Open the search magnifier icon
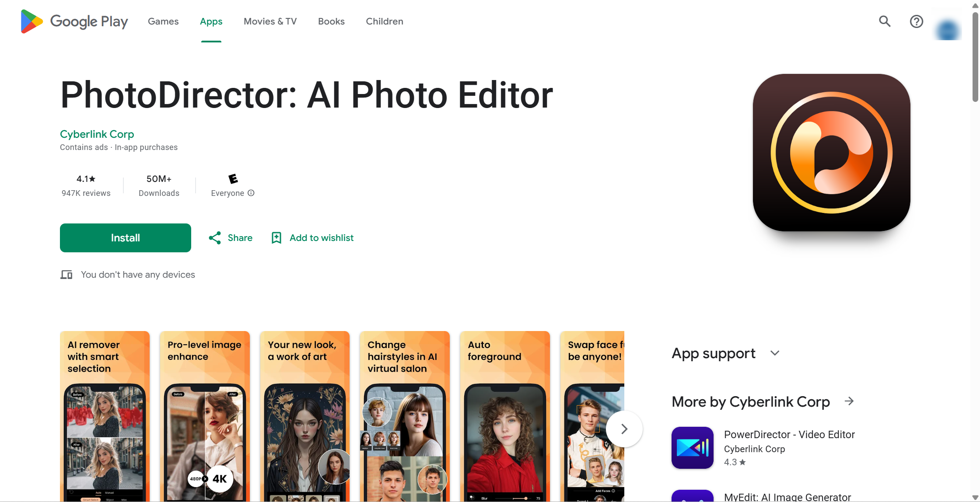The image size is (980, 502). 885,21
